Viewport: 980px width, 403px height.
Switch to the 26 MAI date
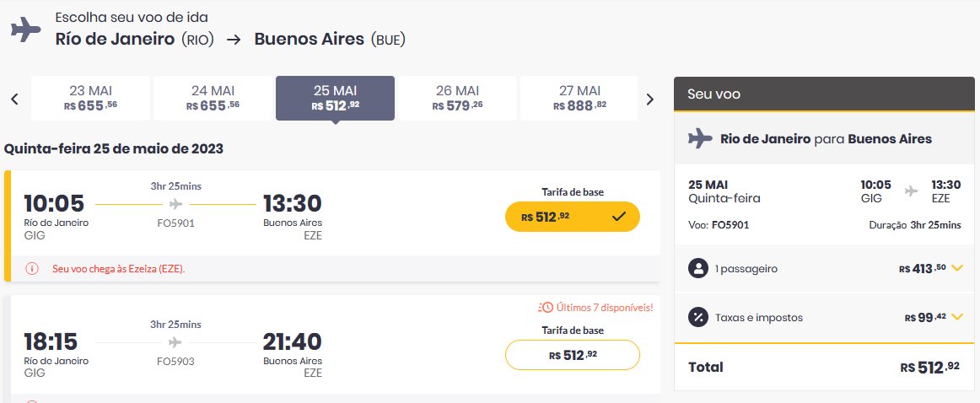click(x=457, y=98)
